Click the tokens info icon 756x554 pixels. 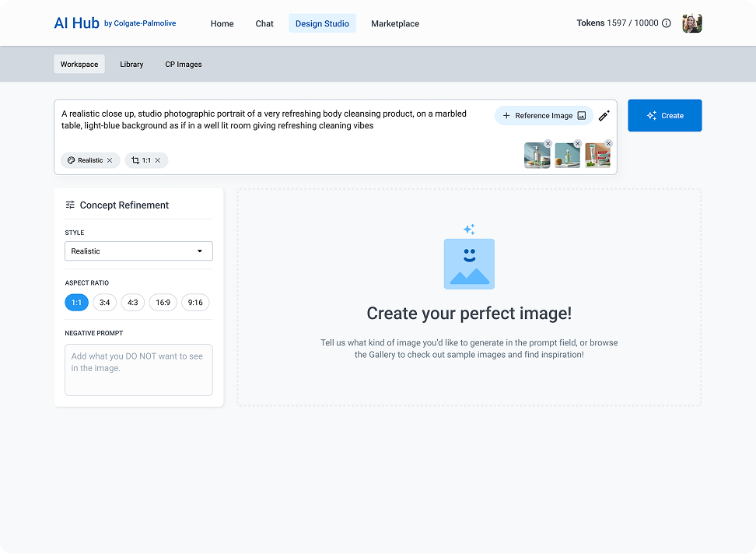point(666,23)
